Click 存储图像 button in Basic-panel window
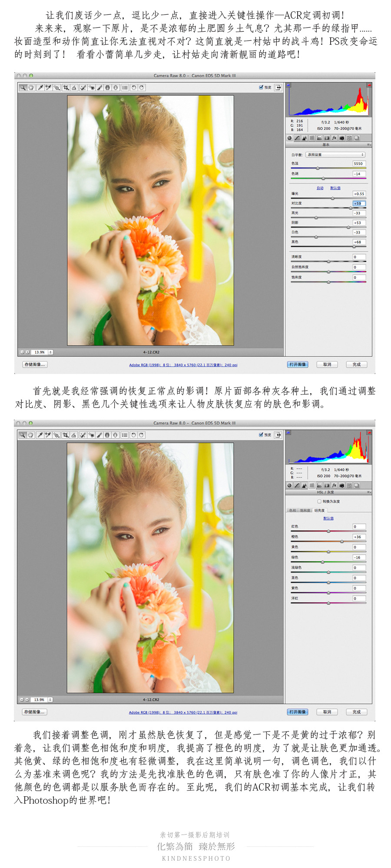The image size is (391, 868). (x=35, y=365)
